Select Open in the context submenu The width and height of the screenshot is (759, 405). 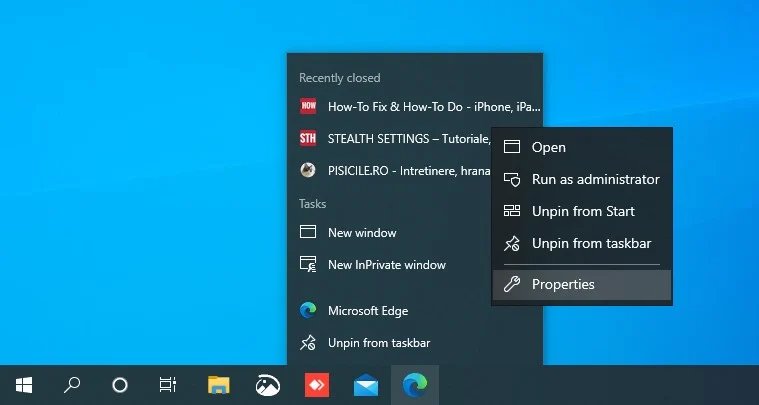click(548, 147)
